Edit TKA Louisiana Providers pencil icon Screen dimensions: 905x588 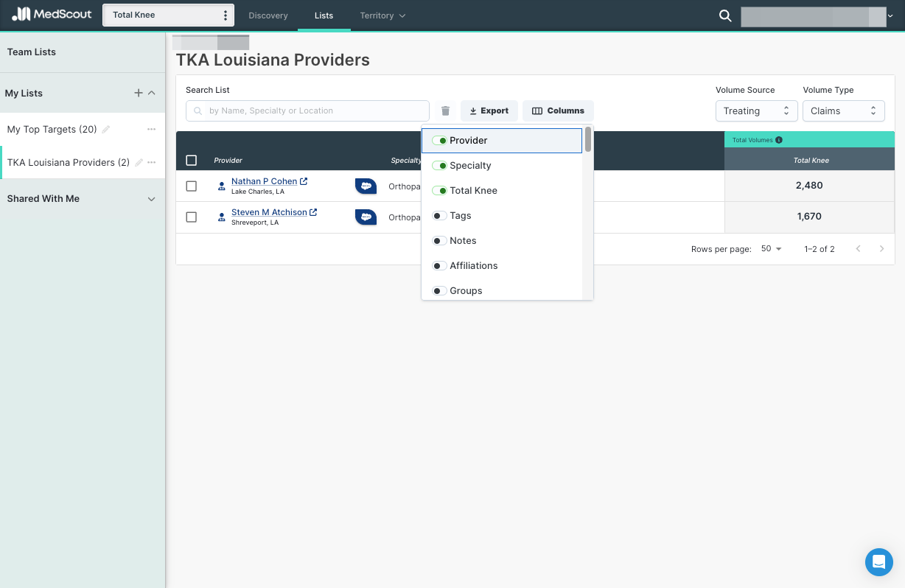point(139,162)
